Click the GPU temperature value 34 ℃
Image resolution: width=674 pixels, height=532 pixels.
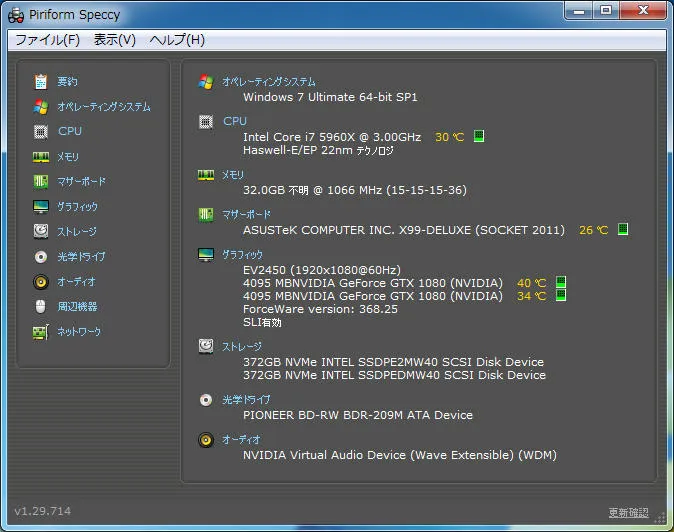coord(532,296)
